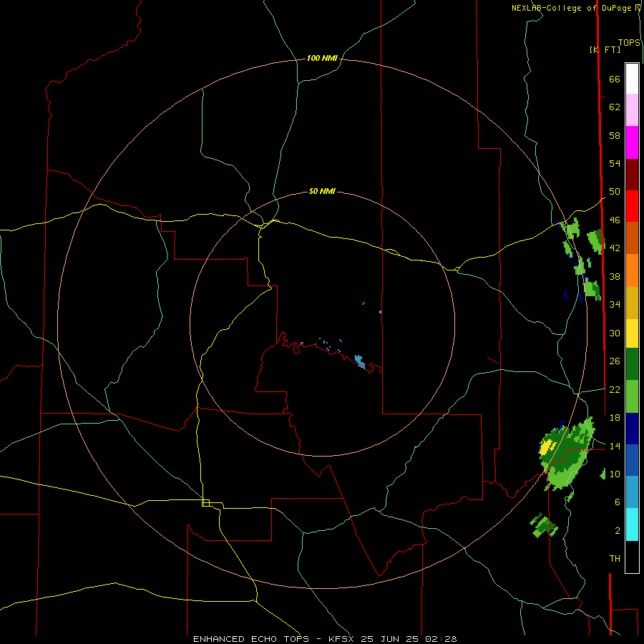The height and width of the screenshot is (644, 644).
Task: Click the legend value 18
Action: (615, 418)
